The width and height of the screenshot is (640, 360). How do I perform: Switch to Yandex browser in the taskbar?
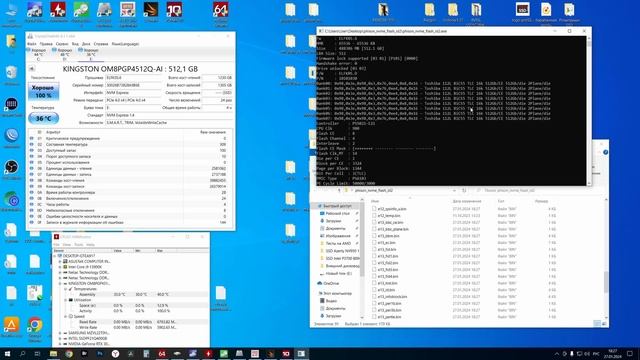click(116, 353)
